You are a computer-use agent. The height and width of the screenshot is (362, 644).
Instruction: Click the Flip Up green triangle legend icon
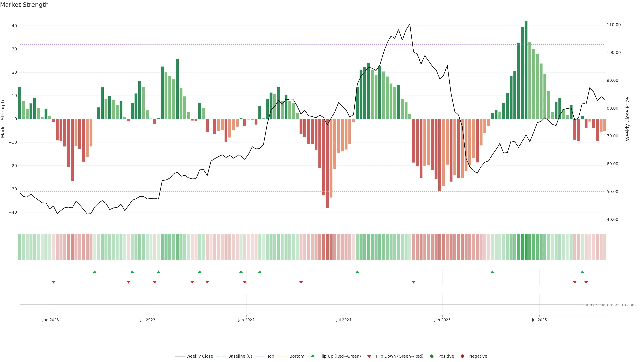coord(312,356)
